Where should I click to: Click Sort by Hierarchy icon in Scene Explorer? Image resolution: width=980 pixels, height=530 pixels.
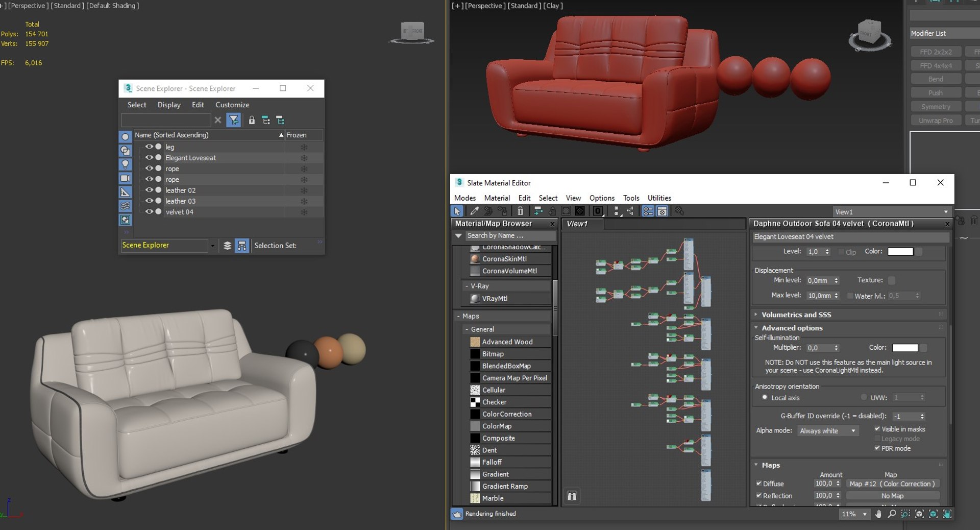[x=242, y=246]
